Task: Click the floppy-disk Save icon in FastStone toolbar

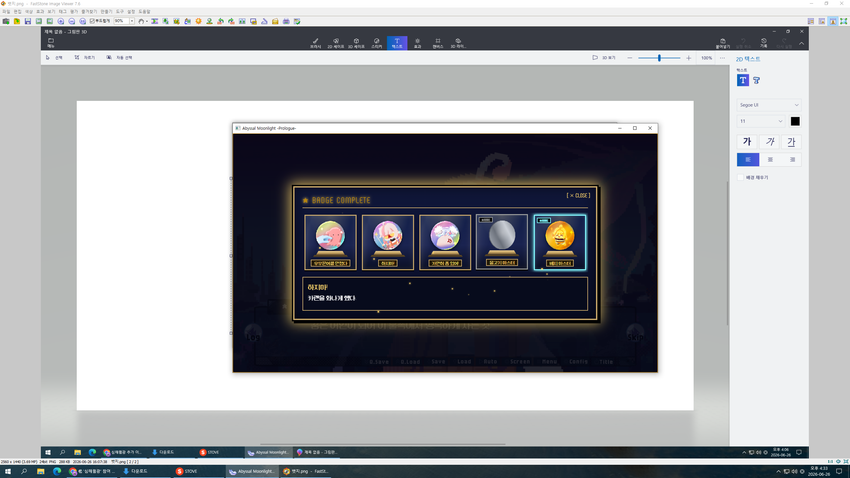Action: [x=28, y=21]
